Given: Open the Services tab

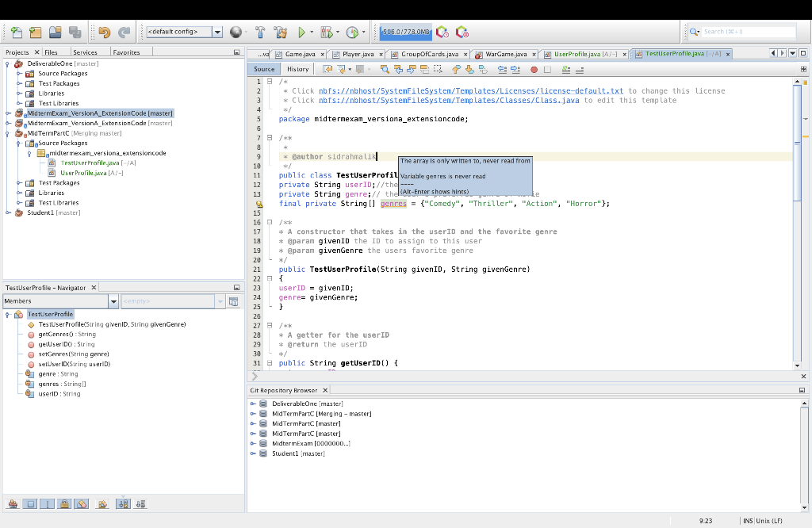Looking at the screenshot, I should [85, 52].
